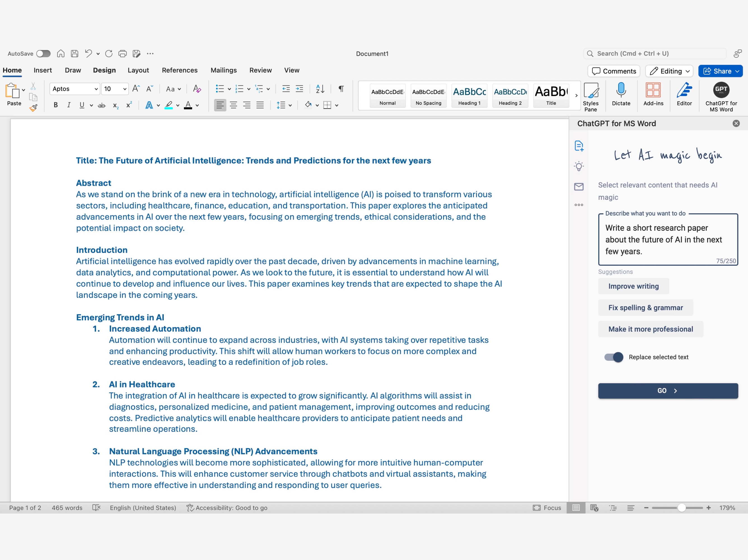The height and width of the screenshot is (560, 748).
Task: Click the Cut scissors icon
Action: click(x=33, y=86)
